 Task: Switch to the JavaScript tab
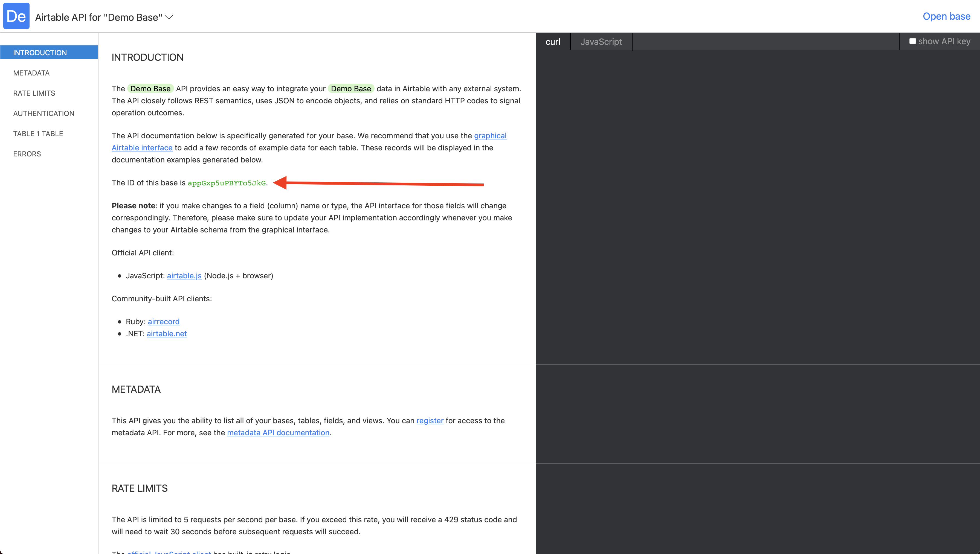point(601,42)
